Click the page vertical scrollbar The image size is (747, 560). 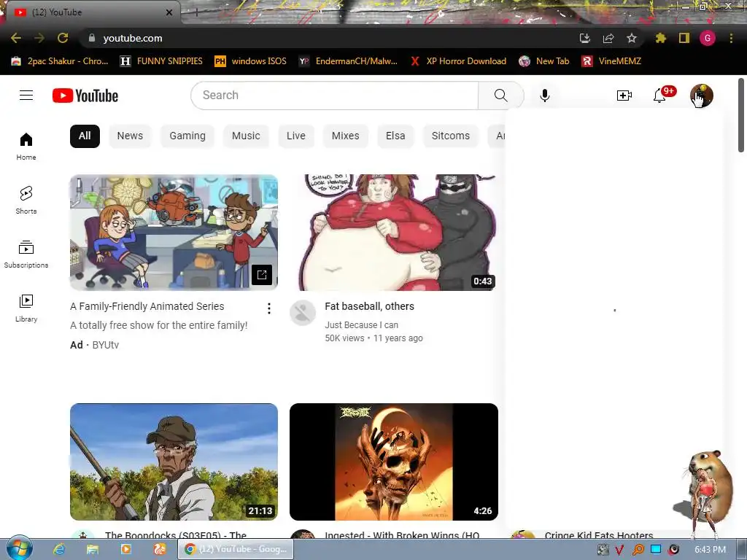tap(741, 114)
